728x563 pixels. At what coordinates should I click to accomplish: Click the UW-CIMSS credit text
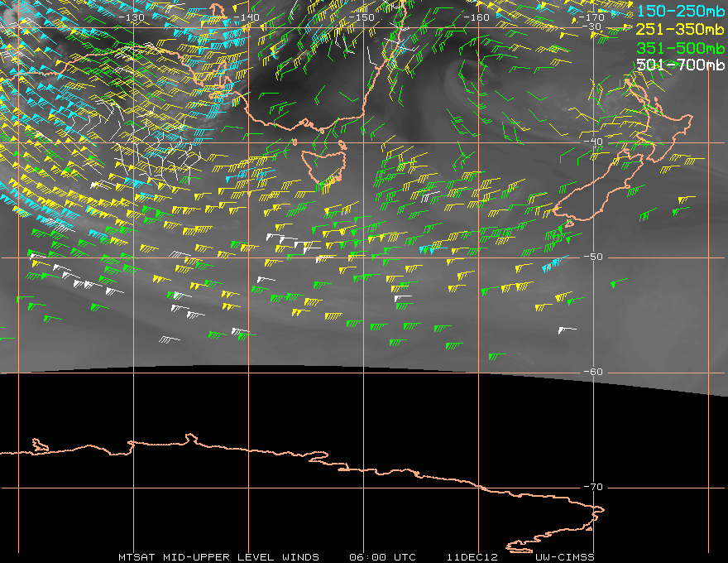565,557
